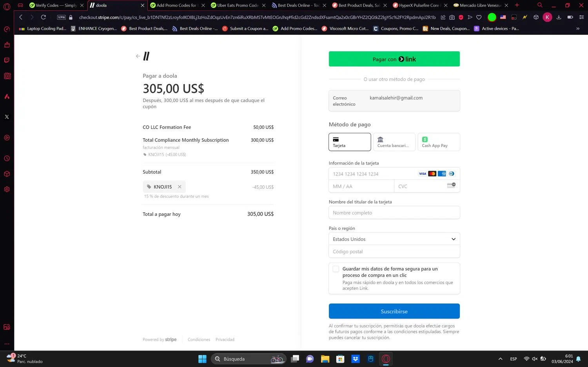Open the Condiciones link
The image size is (588, 367).
[x=199, y=340]
